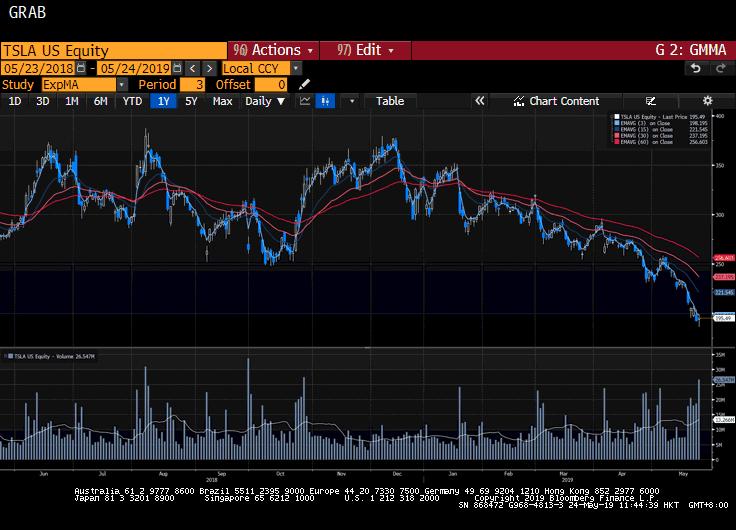This screenshot has height=530, width=736.
Task: Click the EMAVG (15) legend color swatch
Action: pyautogui.click(x=617, y=129)
